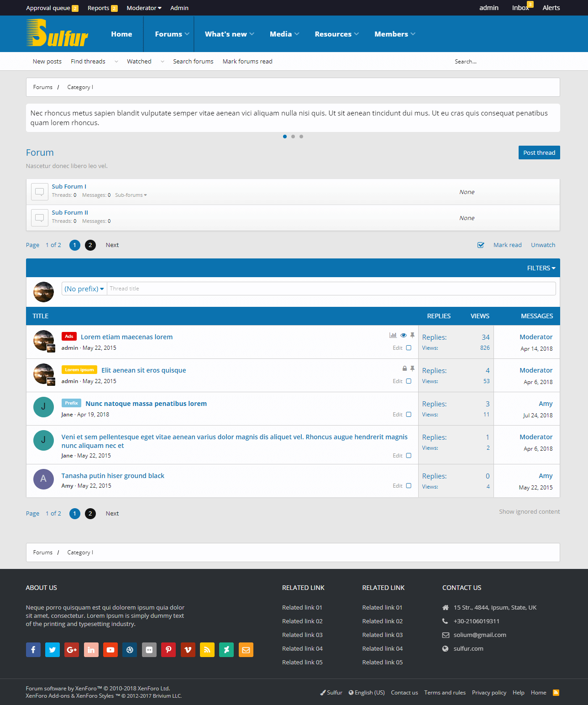This screenshot has height=705, width=588.
Task: Click Next in bottom pagination
Action: tap(112, 514)
